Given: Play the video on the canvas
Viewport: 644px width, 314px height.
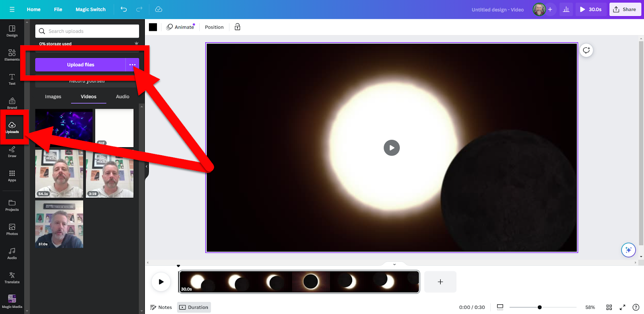Looking at the screenshot, I should click(x=392, y=148).
